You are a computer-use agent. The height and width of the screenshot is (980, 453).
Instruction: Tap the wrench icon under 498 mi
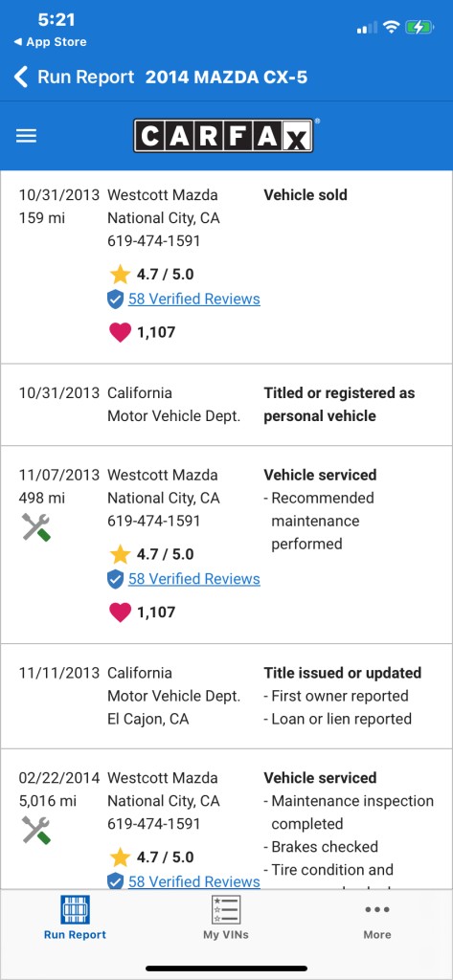[35, 527]
